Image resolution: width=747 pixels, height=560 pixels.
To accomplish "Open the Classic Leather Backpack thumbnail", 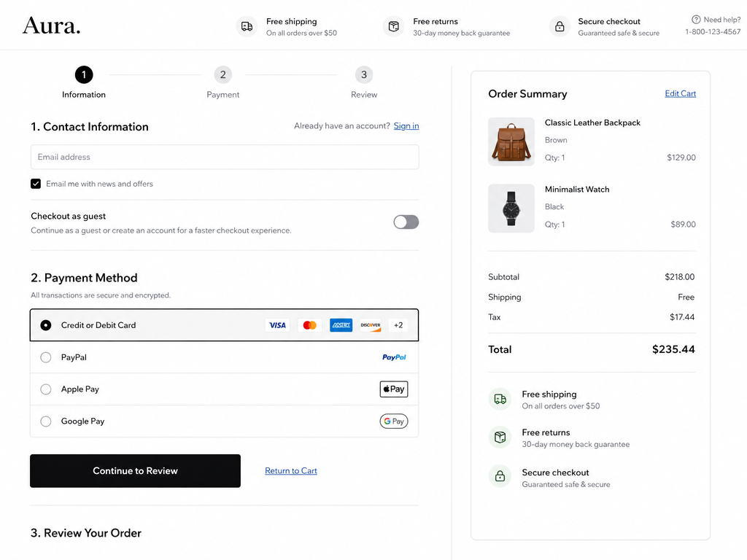I will pos(511,141).
